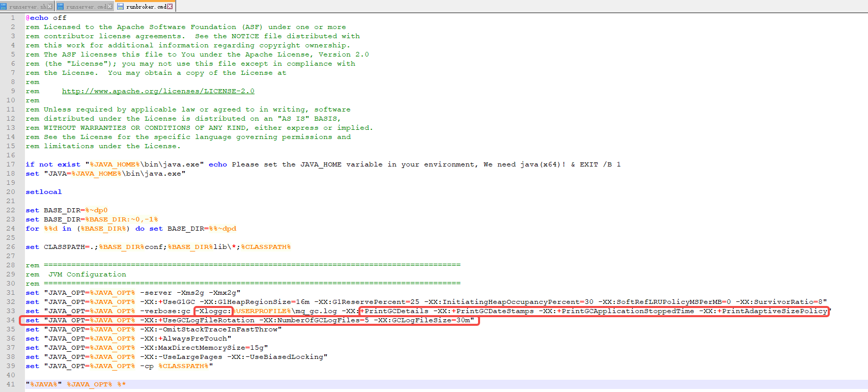Click 'for %%d in' on line 24
The height and width of the screenshot is (392, 868).
tap(49, 229)
